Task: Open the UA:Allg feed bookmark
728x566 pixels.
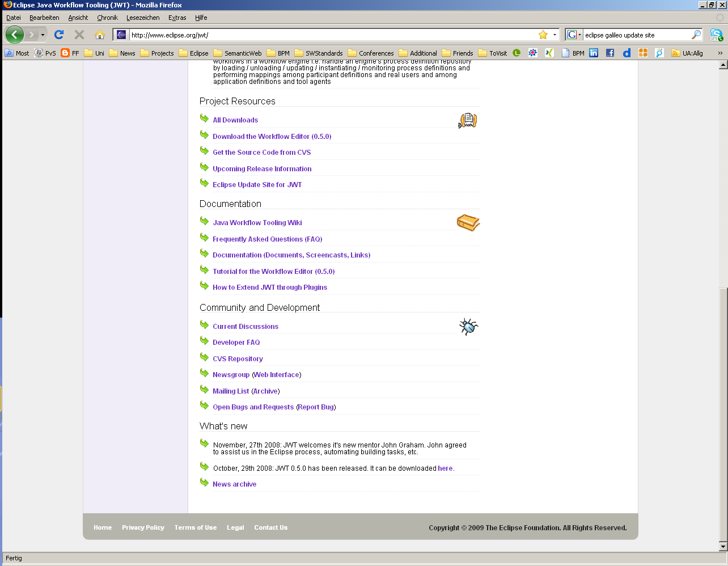Action: (x=687, y=53)
